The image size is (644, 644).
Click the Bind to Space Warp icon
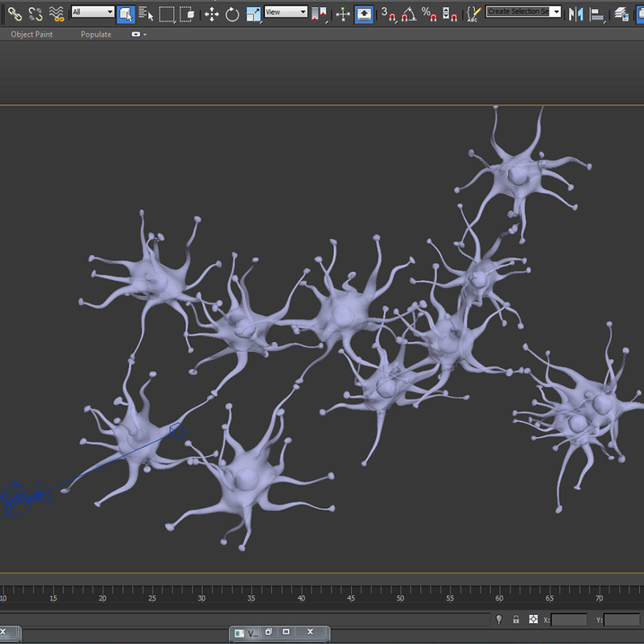coord(56,12)
